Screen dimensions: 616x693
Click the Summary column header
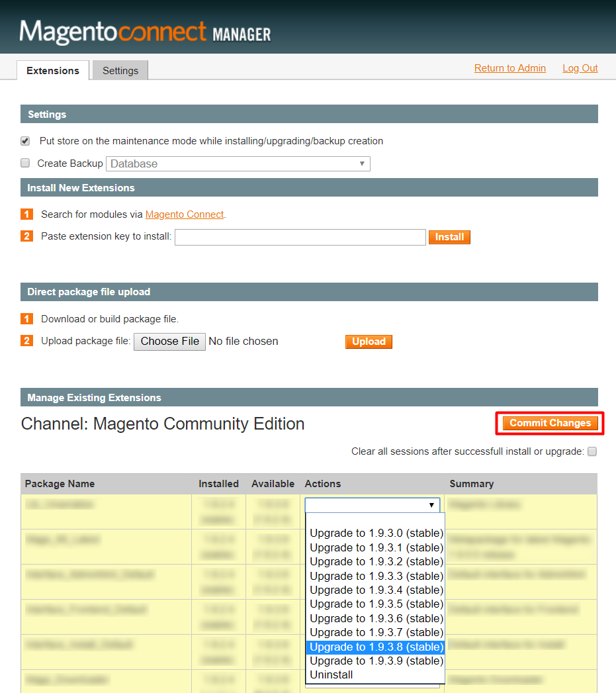tap(472, 483)
